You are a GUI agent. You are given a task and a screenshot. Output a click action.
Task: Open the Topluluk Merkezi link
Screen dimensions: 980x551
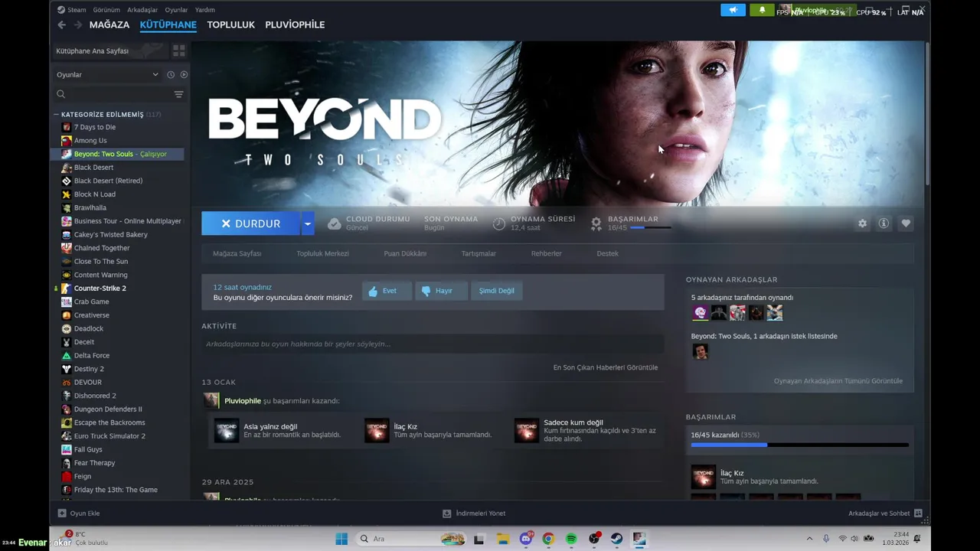pos(323,253)
